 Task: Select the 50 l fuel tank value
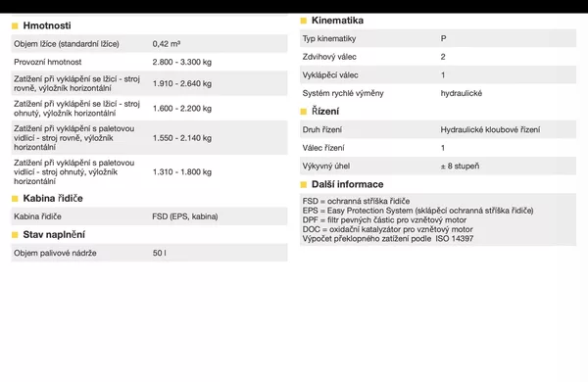160,253
